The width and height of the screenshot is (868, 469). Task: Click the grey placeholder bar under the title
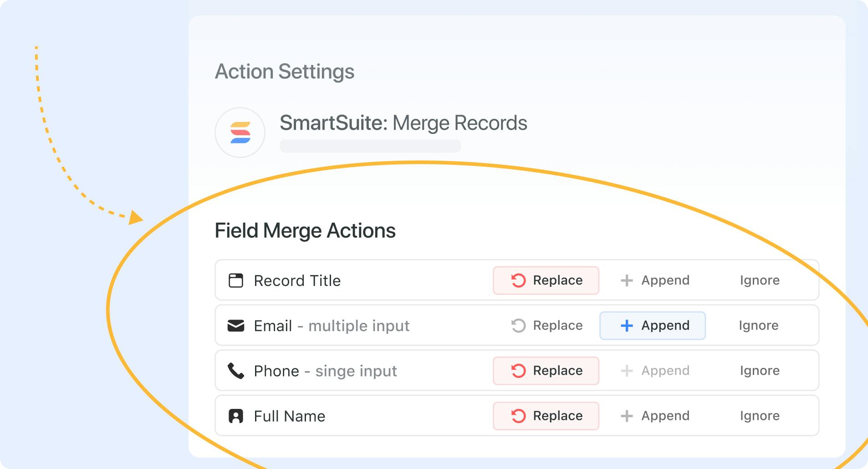click(x=370, y=146)
